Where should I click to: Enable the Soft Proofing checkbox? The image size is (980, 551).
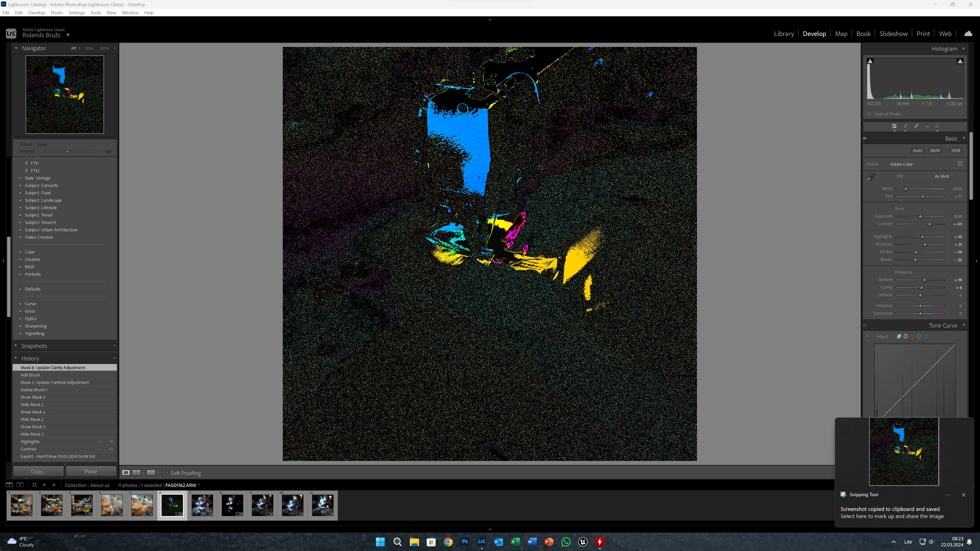(x=167, y=473)
